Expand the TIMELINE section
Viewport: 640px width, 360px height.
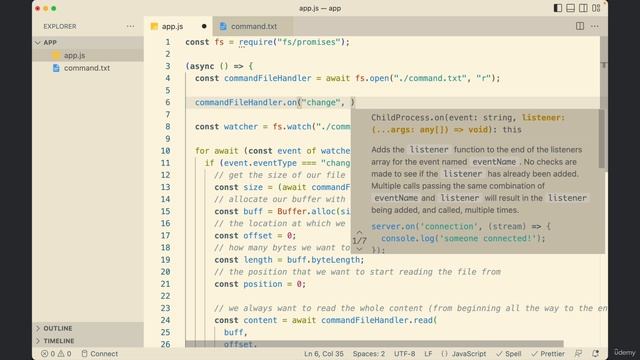[x=88, y=341]
